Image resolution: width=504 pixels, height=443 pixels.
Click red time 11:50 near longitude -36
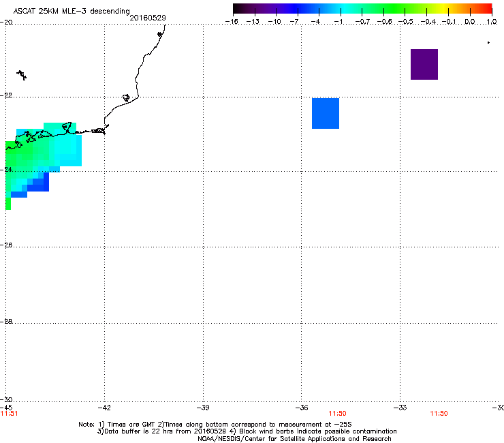337,414
